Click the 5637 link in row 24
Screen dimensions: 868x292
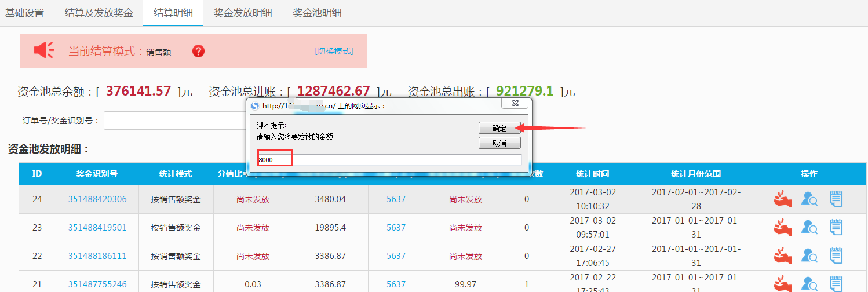[396, 199]
